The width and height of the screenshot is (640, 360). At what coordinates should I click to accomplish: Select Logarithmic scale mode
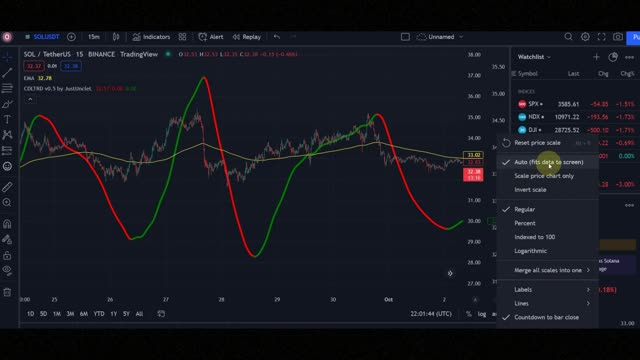(547, 251)
